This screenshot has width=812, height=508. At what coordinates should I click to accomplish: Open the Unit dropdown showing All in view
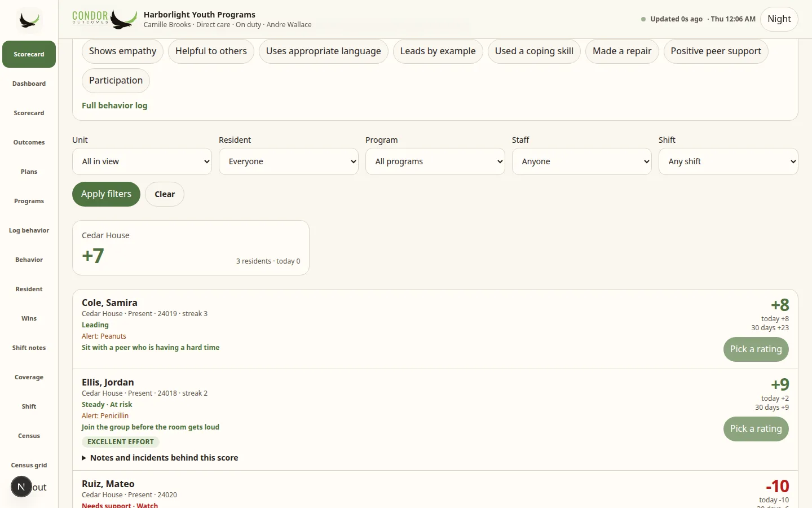point(142,161)
